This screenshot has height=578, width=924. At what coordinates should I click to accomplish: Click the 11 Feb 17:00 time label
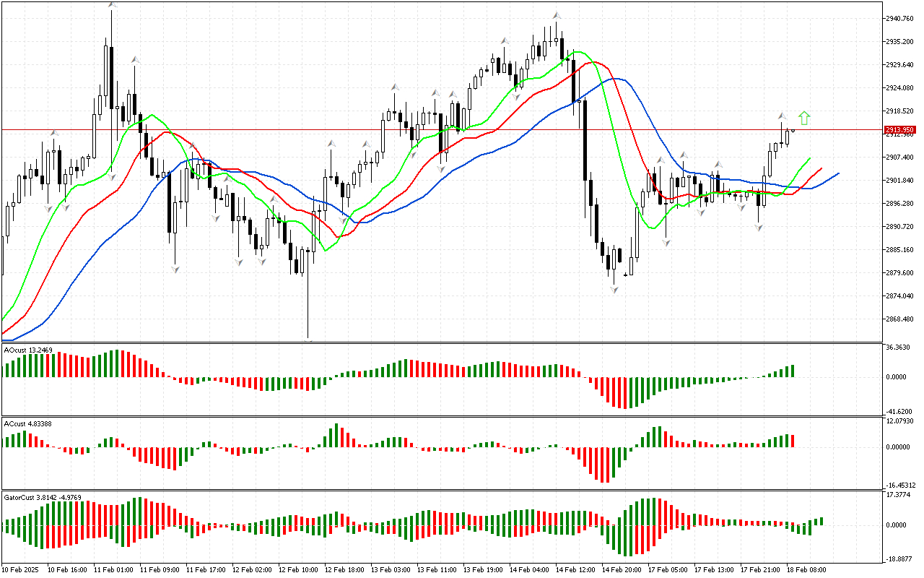pos(206,570)
